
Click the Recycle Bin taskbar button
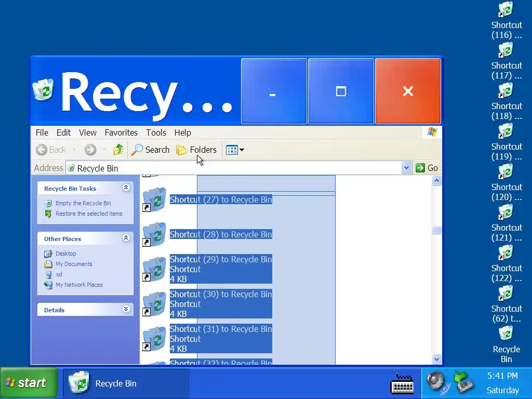coord(126,383)
